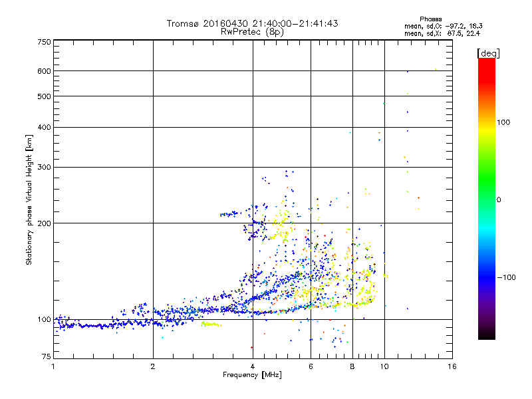Click the yellow-green echo cluster below 100 km near 3 MHz
532x399 pixels.
pos(211,325)
